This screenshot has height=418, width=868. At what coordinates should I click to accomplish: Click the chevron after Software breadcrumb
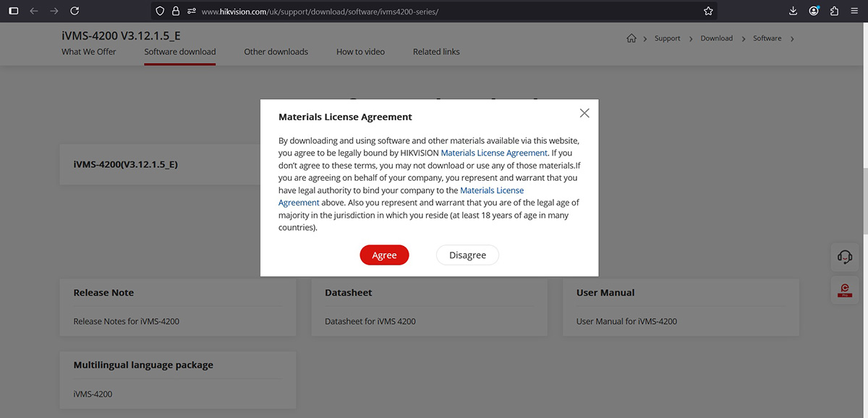point(792,38)
